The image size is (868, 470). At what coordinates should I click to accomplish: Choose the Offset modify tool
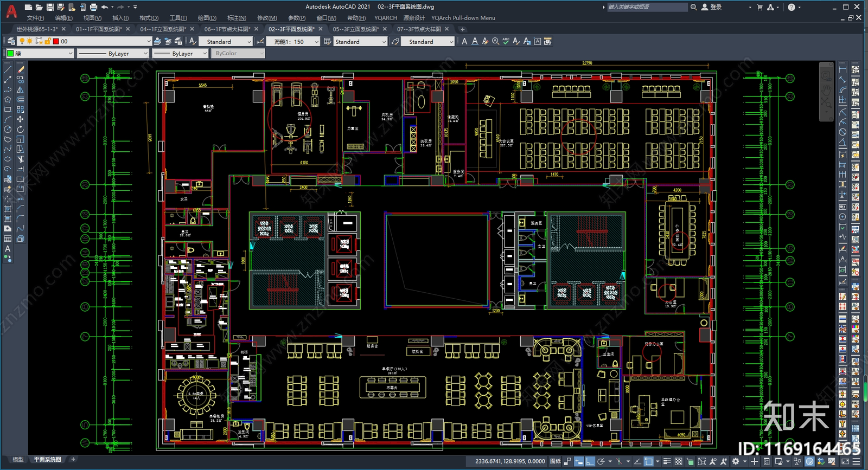click(20, 99)
